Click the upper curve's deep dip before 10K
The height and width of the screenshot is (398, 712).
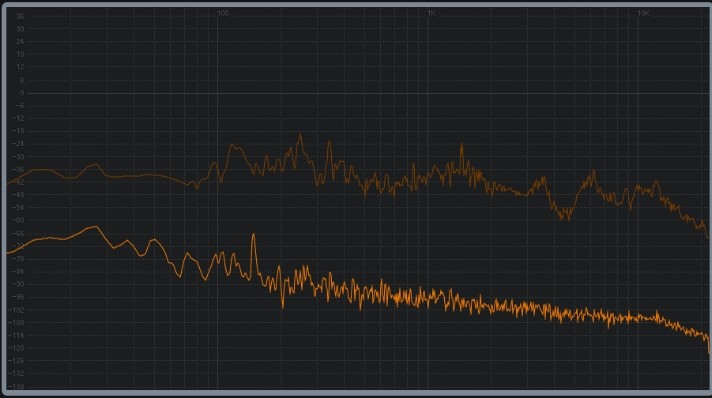566,217
